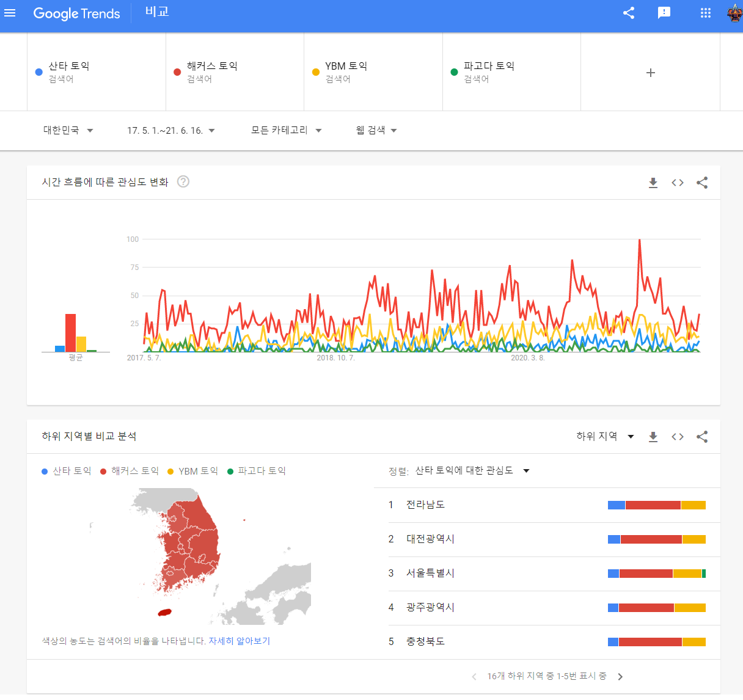The height and width of the screenshot is (700, 743).
Task: Click the 비교 header label
Action: point(157,12)
